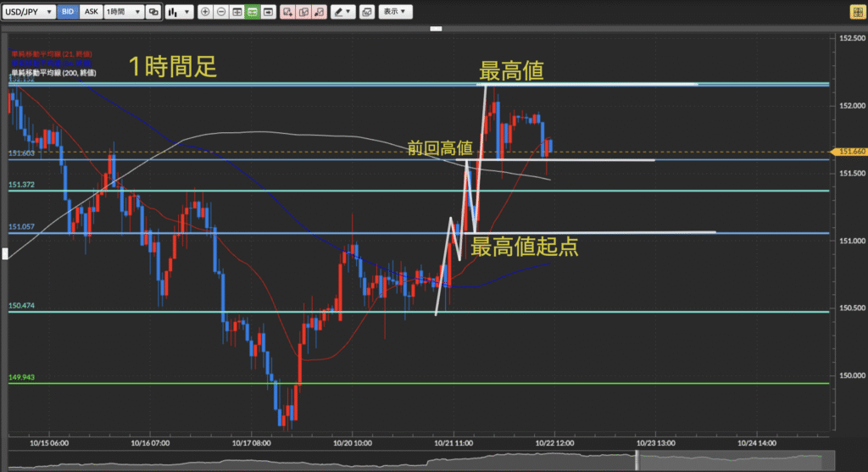Click the chart window pop-out icon

point(366,13)
